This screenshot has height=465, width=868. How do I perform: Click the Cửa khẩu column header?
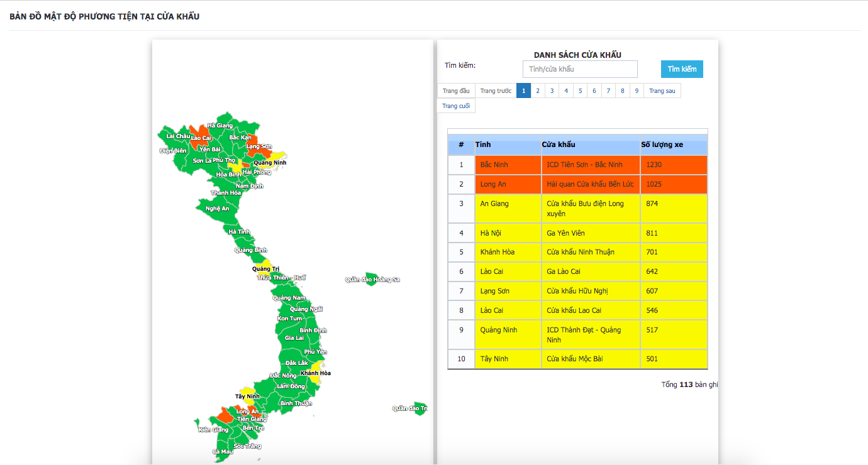(x=591, y=145)
